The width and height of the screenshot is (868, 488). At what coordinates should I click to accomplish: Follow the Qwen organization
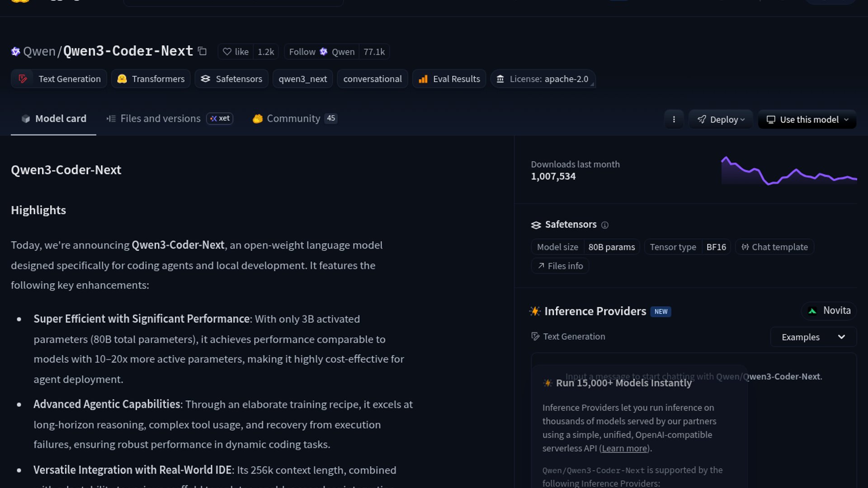302,52
